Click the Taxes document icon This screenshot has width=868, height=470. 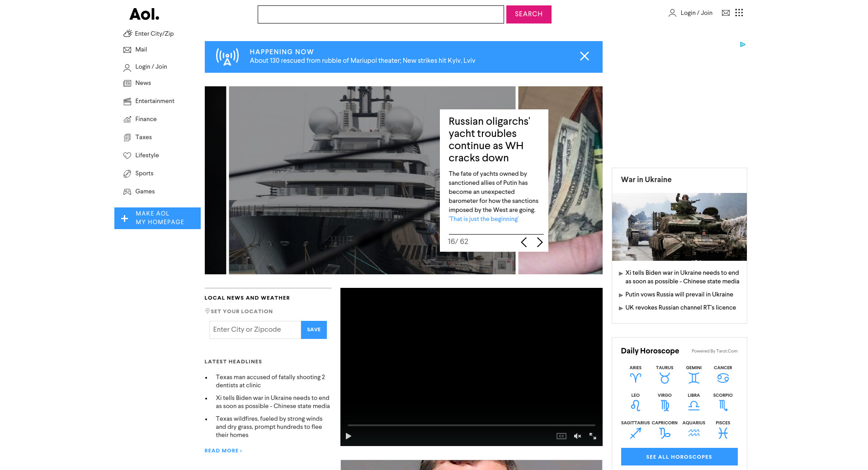pos(127,137)
